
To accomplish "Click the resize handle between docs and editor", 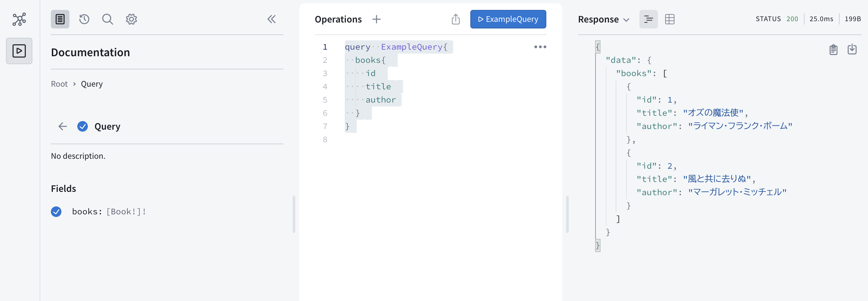I will click(x=294, y=214).
